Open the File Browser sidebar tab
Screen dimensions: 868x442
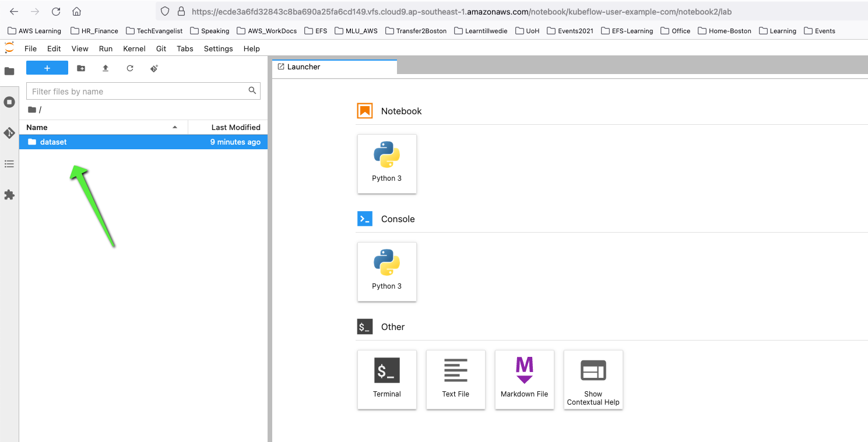9,71
